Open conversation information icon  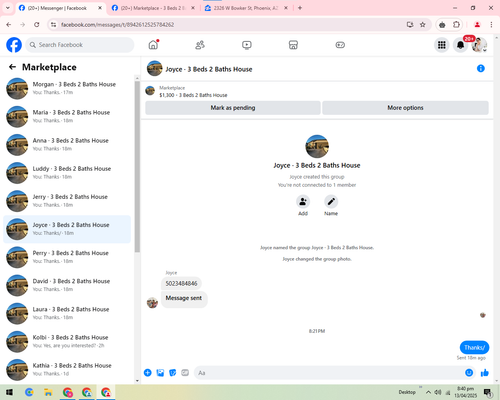[481, 68]
